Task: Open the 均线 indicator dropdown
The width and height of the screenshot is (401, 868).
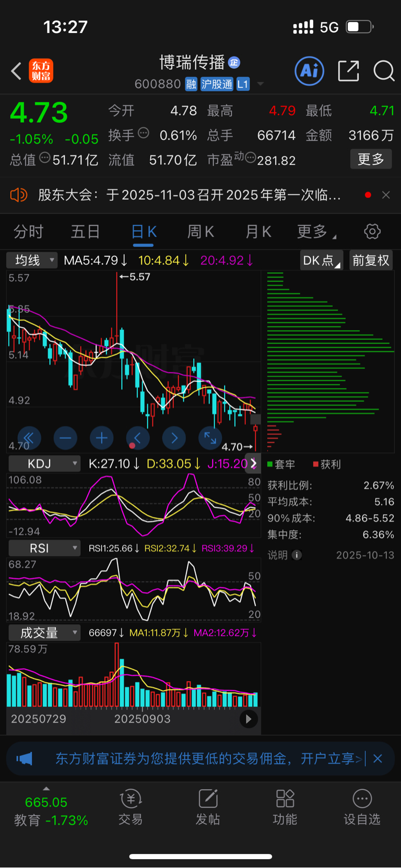Action: [32, 260]
